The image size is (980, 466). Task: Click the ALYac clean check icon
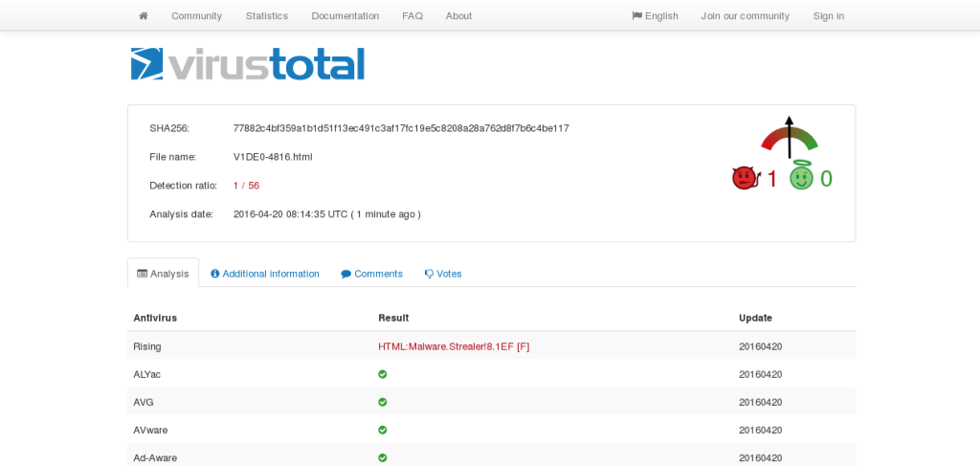click(x=383, y=374)
